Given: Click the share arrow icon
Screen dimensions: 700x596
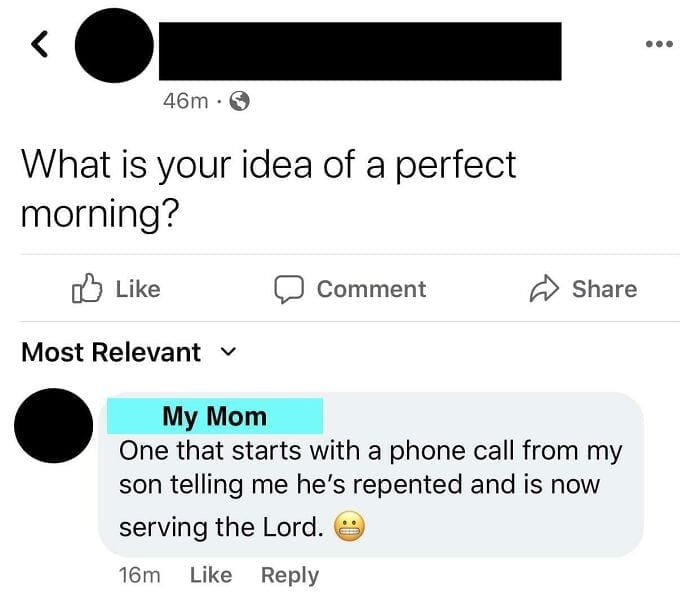Looking at the screenshot, I should point(544,288).
